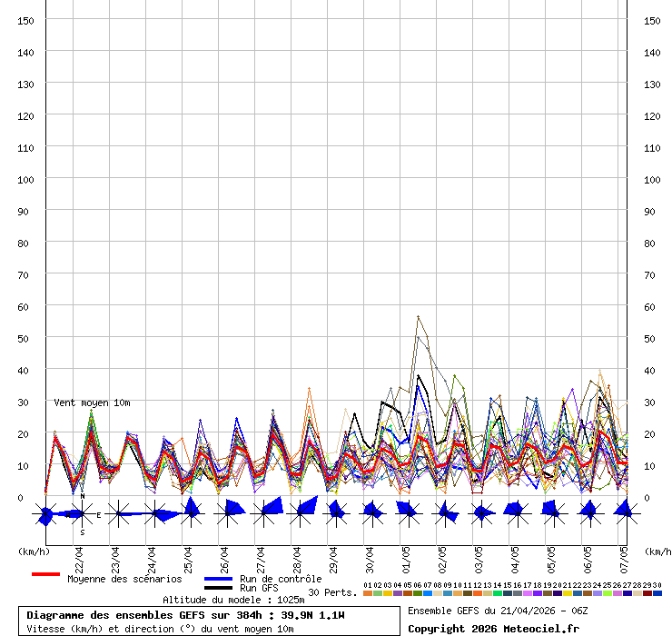Click the Altitude du modele 1025m text

click(232, 600)
